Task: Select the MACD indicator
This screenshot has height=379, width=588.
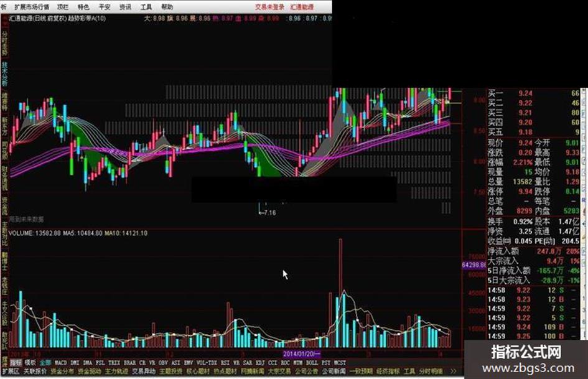Action: click(x=60, y=363)
